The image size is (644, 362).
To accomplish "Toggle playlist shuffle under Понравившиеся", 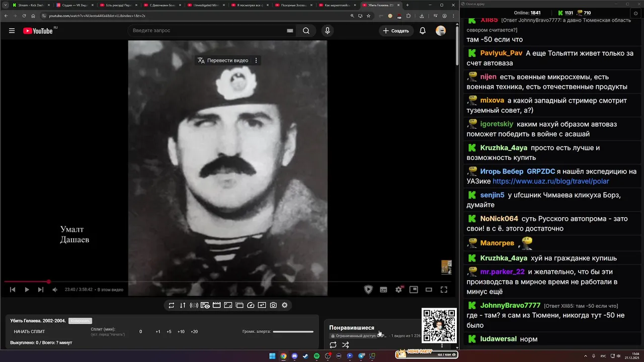I will pyautogui.click(x=345, y=345).
